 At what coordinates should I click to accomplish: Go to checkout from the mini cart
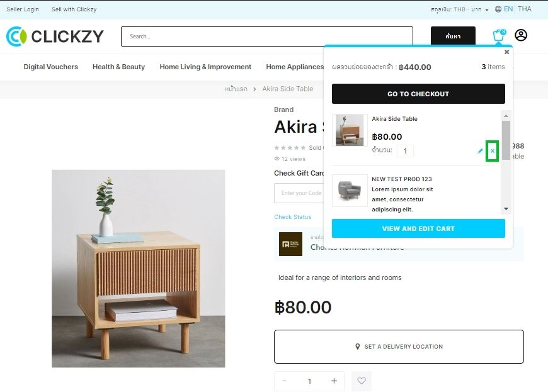click(418, 94)
